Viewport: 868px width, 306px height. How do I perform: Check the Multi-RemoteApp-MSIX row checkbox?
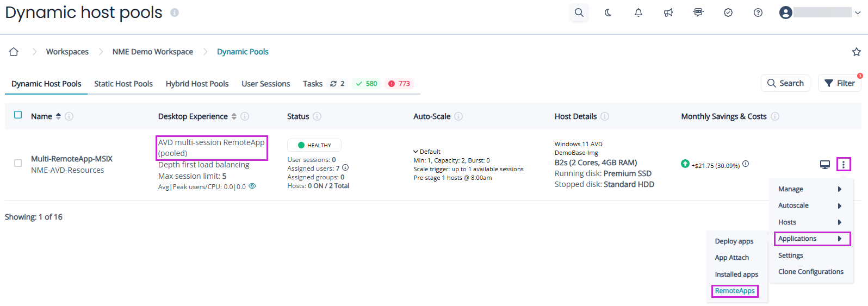pos(18,163)
